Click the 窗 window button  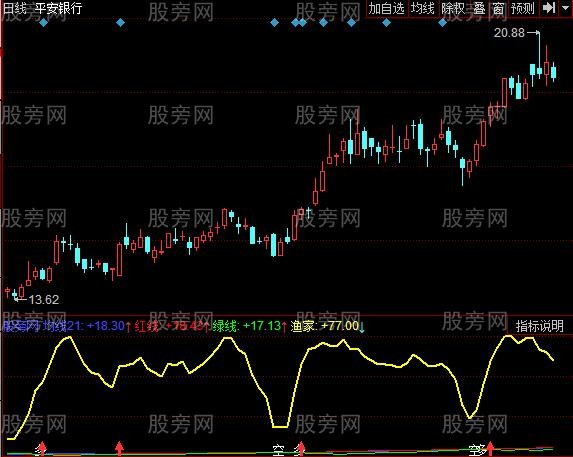click(x=498, y=8)
